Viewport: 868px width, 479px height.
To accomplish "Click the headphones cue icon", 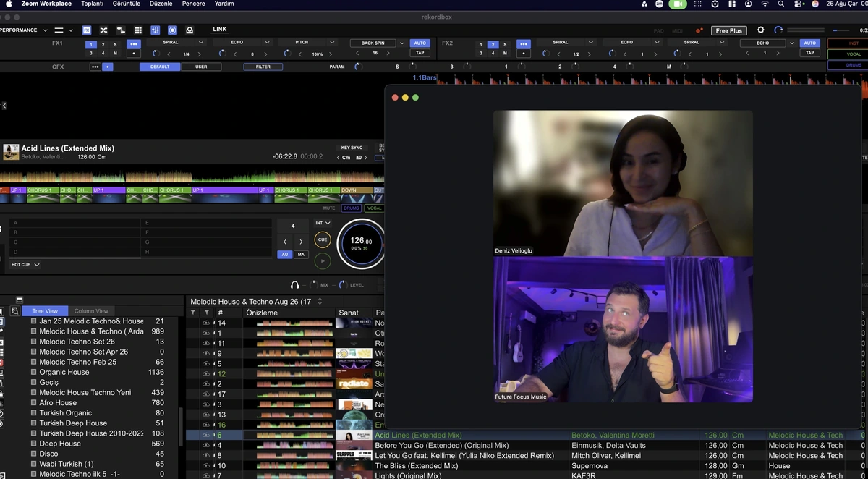I will (295, 285).
